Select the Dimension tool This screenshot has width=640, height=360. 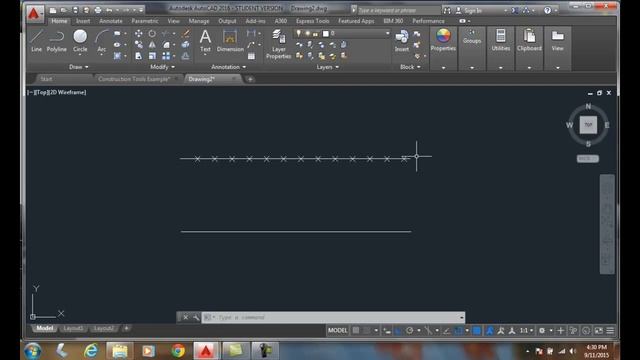coord(230,41)
